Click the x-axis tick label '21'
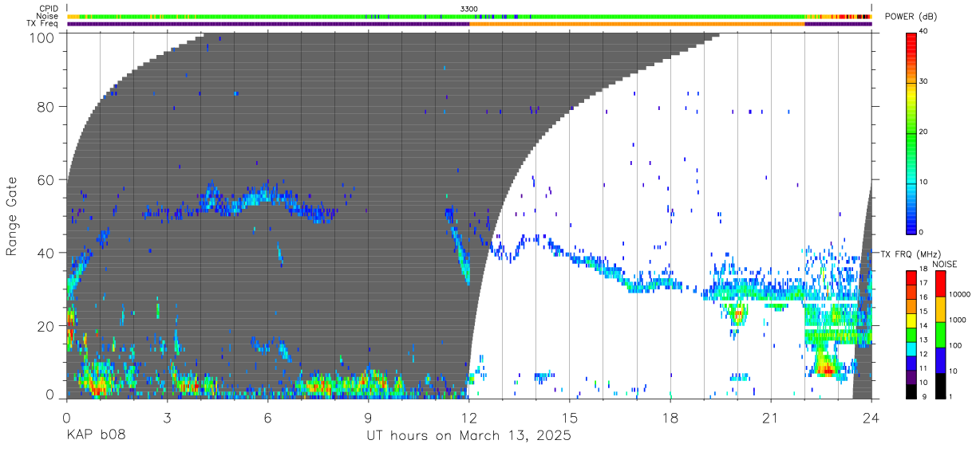This screenshot has height=452, width=980. pos(771,417)
